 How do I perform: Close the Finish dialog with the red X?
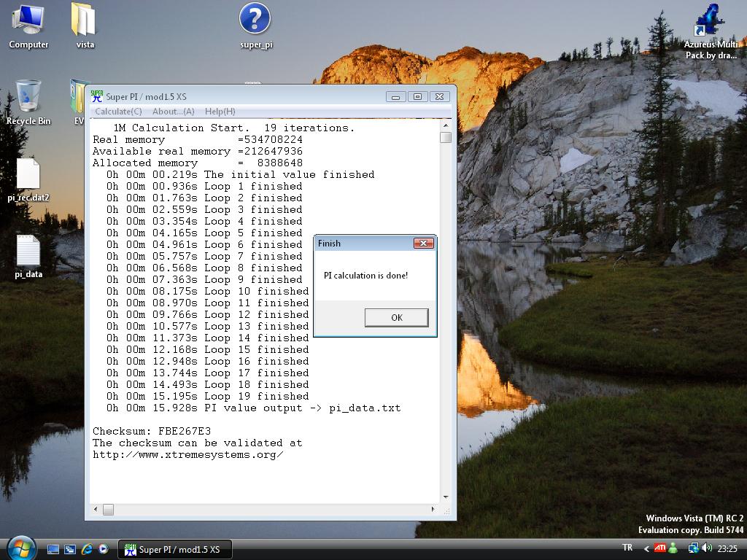(423, 244)
